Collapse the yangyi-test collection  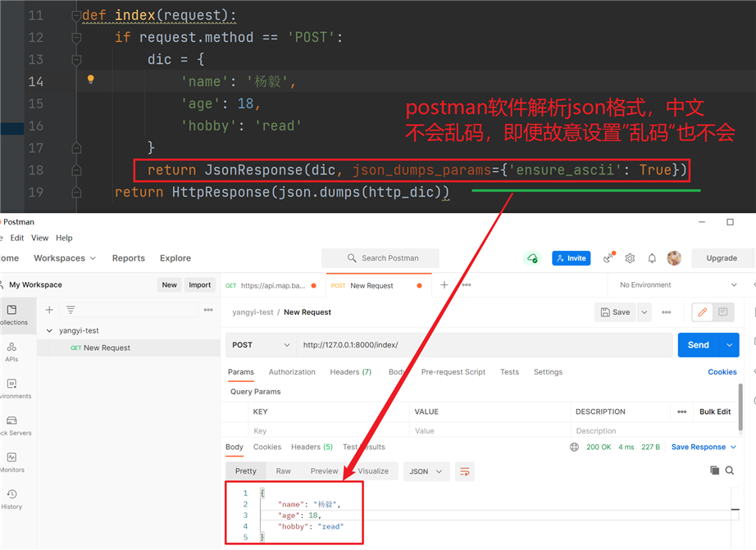click(49, 330)
